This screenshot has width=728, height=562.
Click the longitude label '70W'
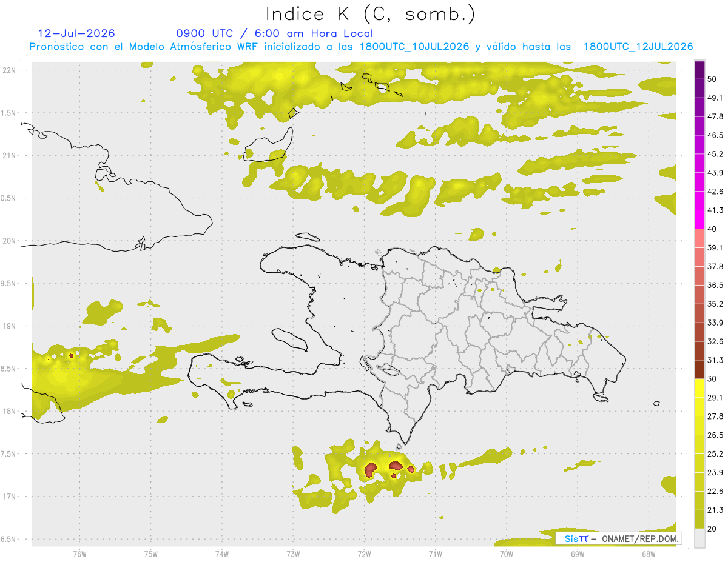(x=507, y=554)
